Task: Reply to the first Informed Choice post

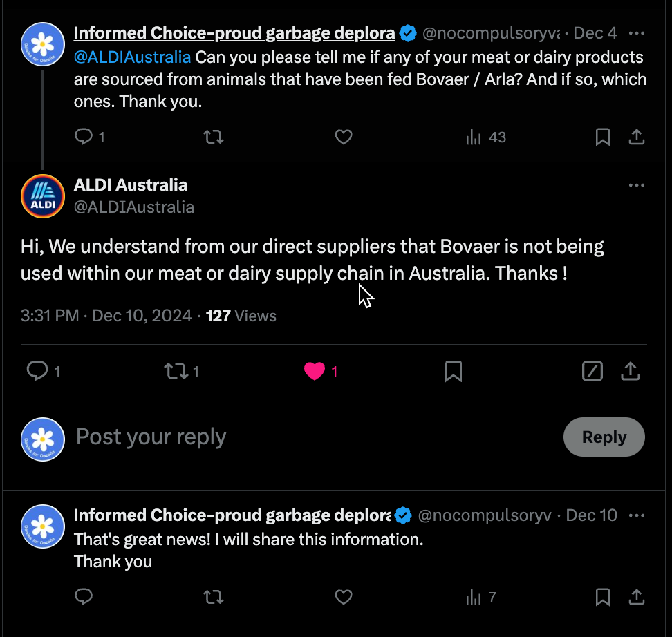Action: [x=84, y=137]
